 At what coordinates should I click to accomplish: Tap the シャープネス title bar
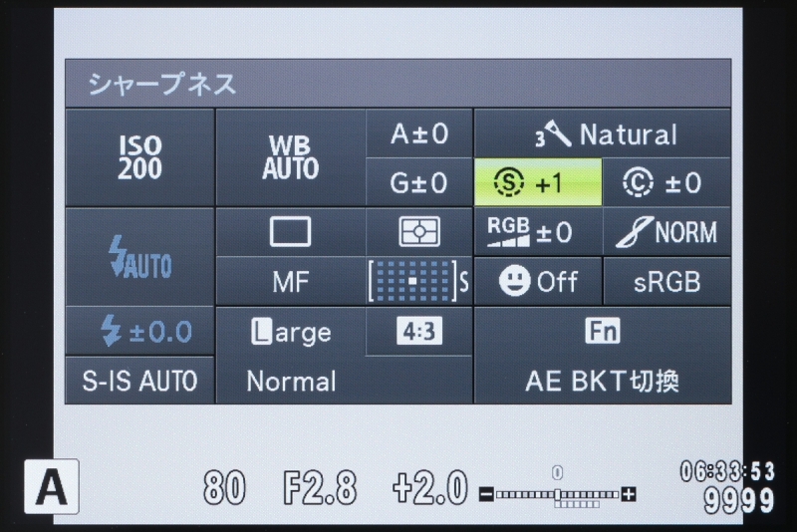click(x=398, y=83)
